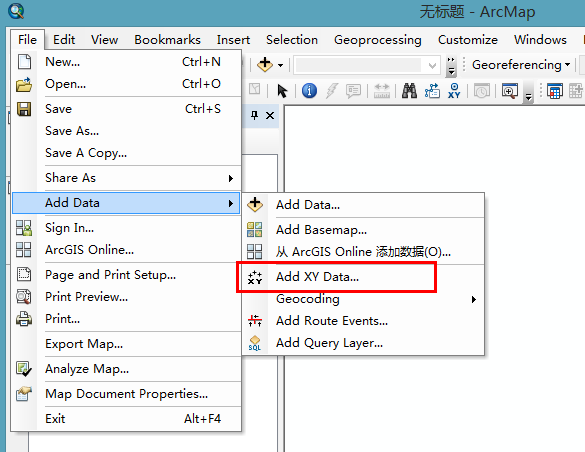This screenshot has height=452, width=585.
Task: Click the Go To XY toolbar icon
Action: point(454,91)
